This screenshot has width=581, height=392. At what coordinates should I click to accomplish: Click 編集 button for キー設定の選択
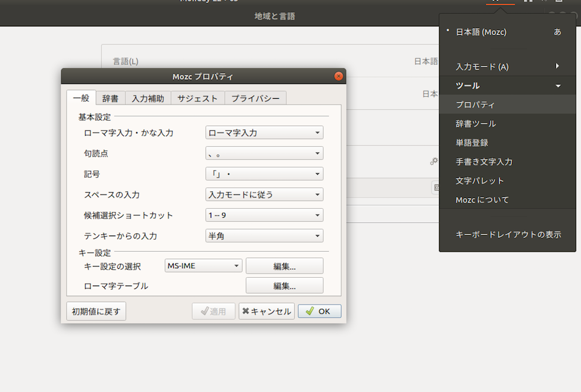click(x=285, y=266)
